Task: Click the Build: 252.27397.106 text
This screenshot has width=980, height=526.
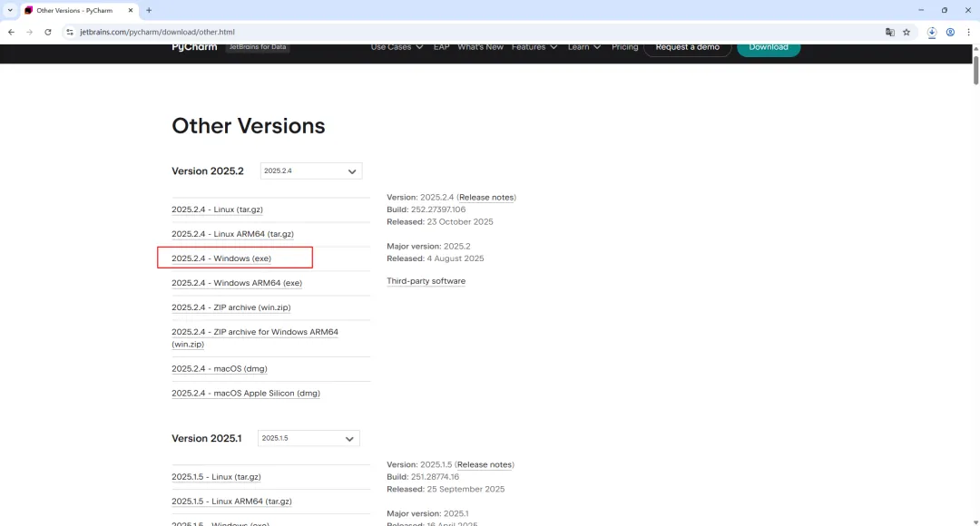Action: tap(426, 209)
